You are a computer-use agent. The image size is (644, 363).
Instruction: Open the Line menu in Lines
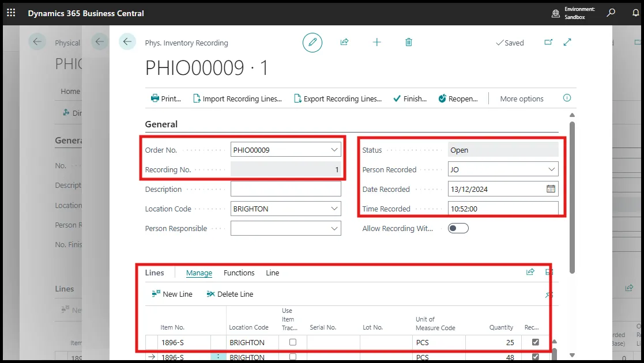272,273
